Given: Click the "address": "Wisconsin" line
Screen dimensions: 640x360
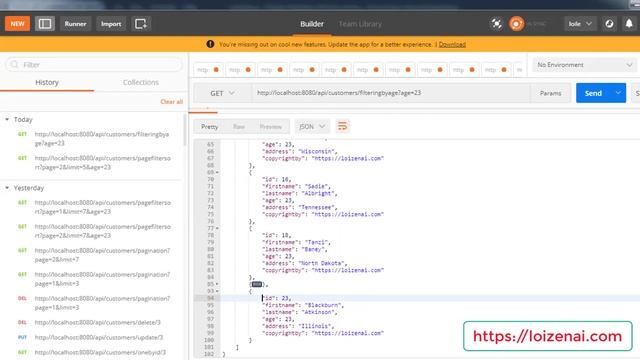Looking at the screenshot, I should tap(300, 151).
